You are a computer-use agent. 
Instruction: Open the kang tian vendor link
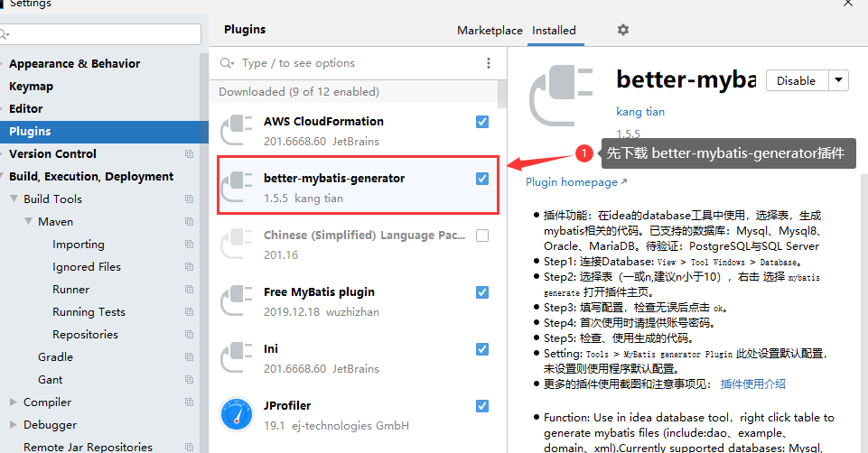(x=639, y=112)
